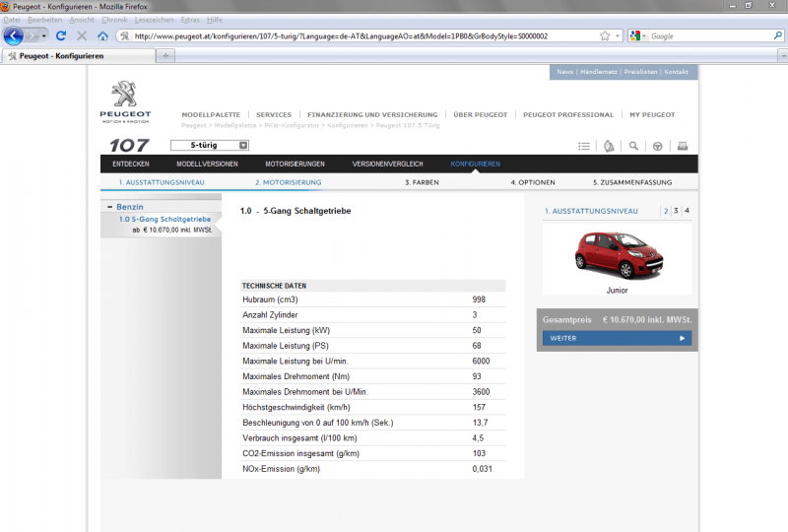Open the Datei menu
This screenshot has height=532, width=788.
pos(12,20)
